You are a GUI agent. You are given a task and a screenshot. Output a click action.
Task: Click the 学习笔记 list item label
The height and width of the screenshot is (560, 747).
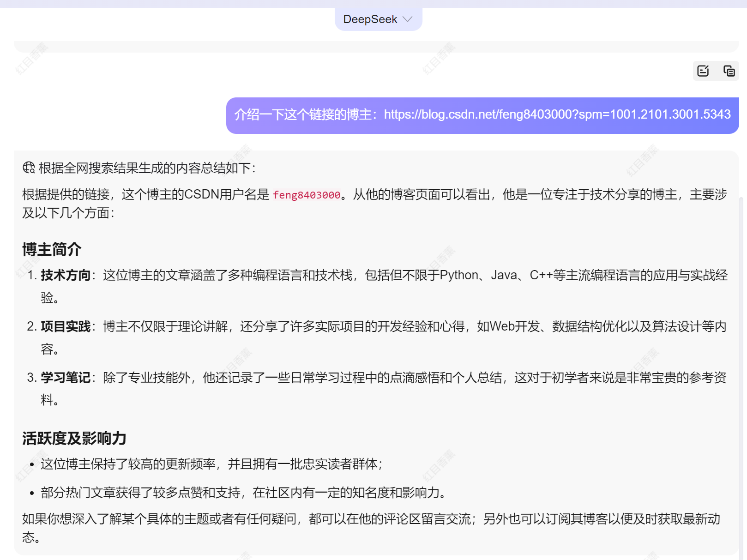[66, 378]
